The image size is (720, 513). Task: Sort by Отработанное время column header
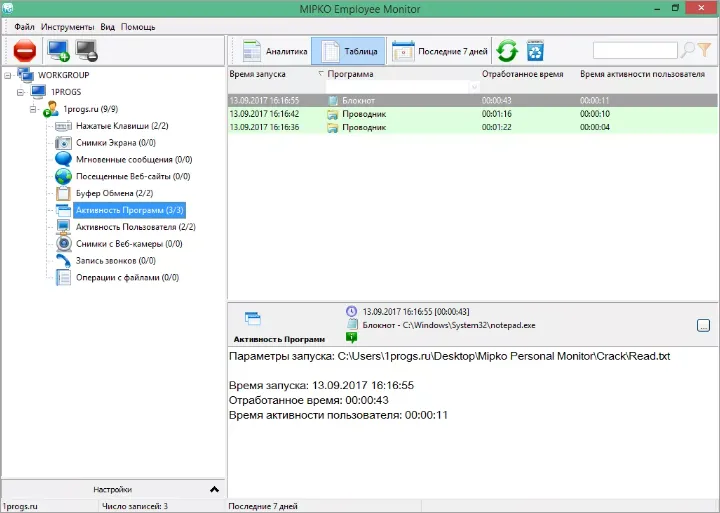(523, 74)
